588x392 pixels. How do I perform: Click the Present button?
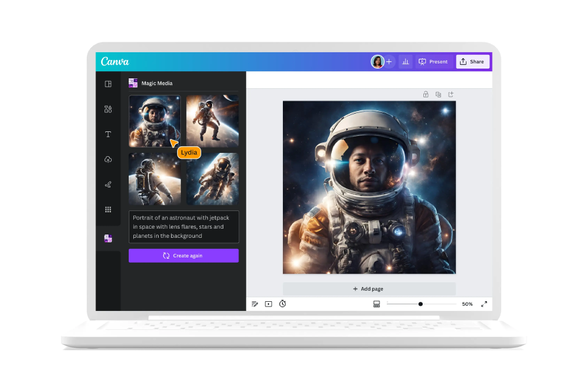[x=433, y=61]
